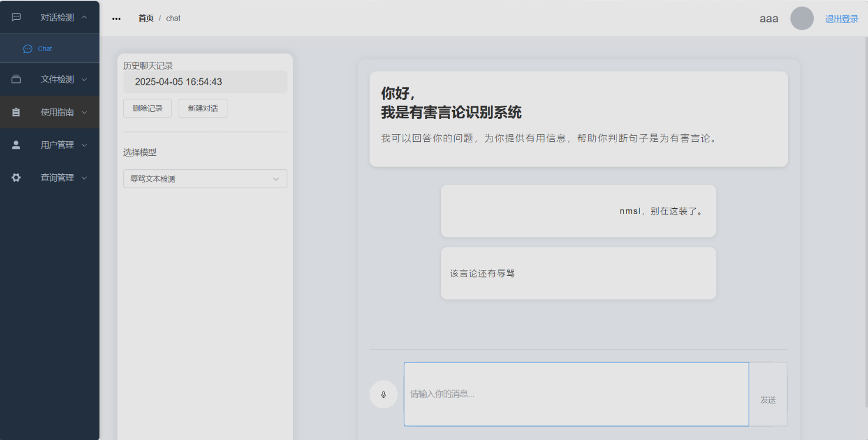Click the 新建对话 button
The width and height of the screenshot is (868, 440).
[203, 108]
